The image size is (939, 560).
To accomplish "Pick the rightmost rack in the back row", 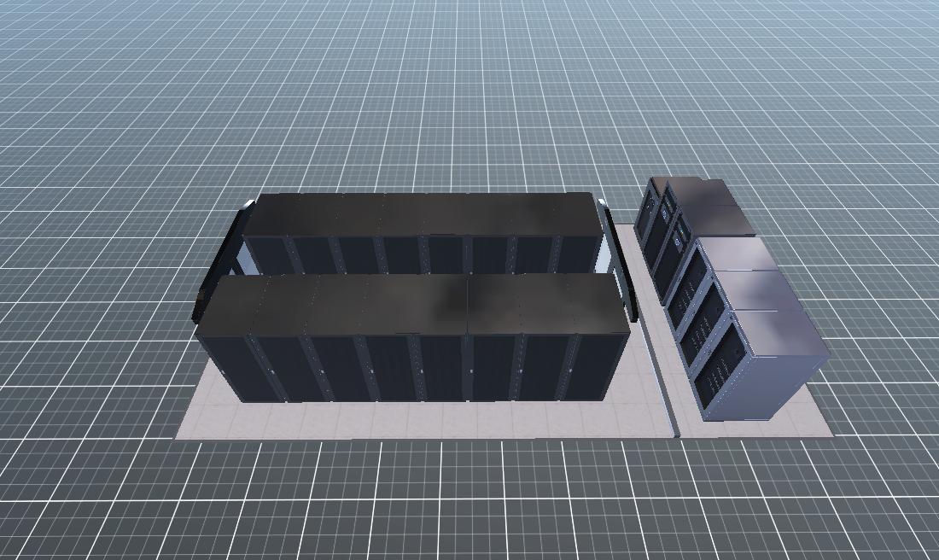I will (578, 254).
